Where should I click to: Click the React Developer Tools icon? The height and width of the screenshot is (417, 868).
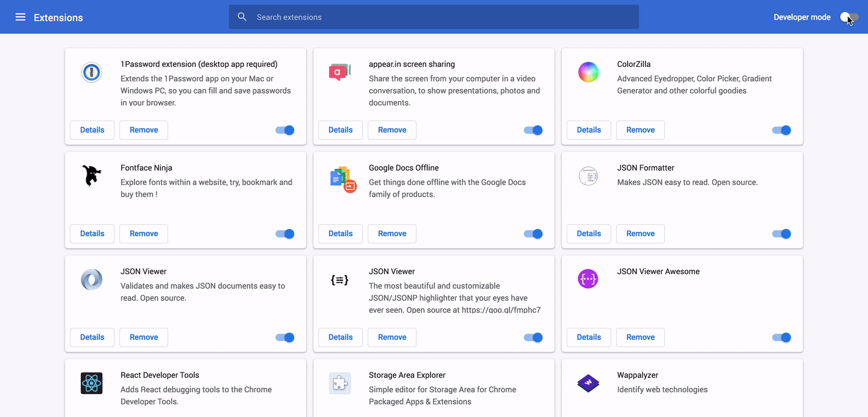coord(92,383)
